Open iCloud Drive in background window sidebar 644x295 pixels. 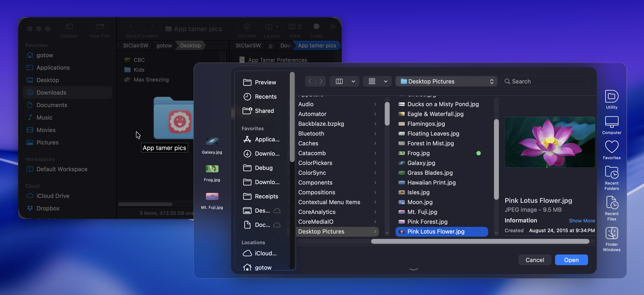point(67,196)
